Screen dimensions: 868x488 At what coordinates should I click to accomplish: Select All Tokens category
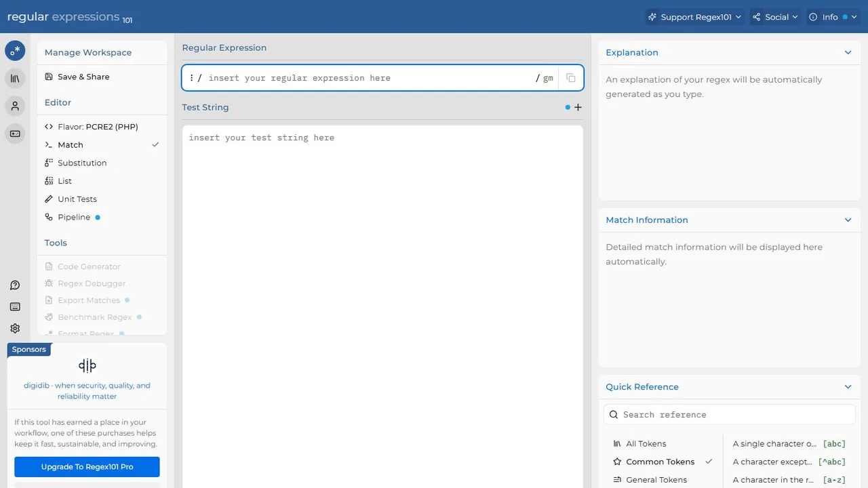(662, 443)
